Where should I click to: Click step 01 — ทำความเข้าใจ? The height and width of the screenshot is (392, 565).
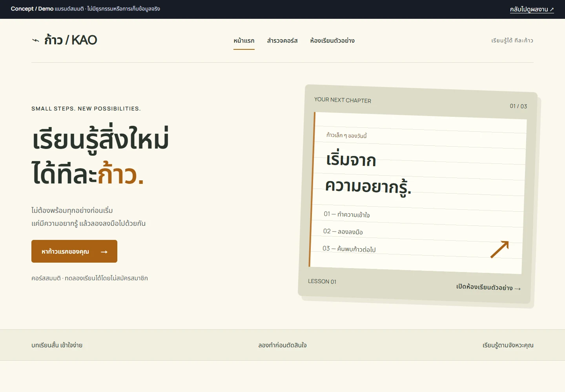coord(346,214)
